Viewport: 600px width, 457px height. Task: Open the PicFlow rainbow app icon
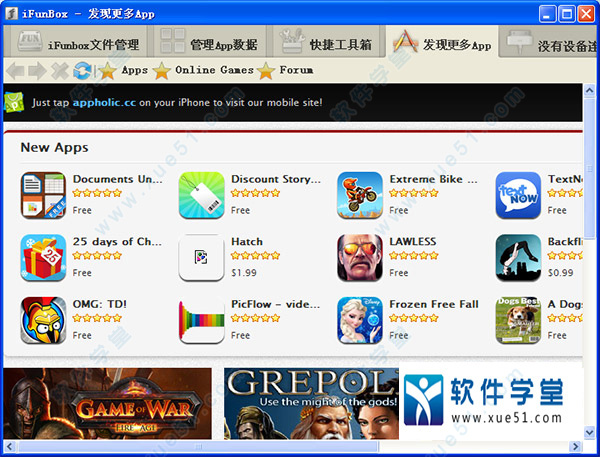tap(202, 320)
